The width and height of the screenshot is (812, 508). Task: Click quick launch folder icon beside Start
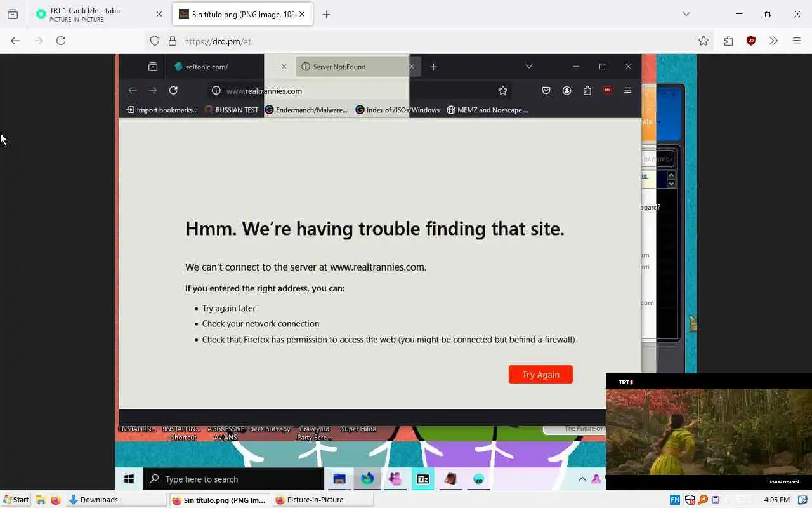click(x=41, y=500)
